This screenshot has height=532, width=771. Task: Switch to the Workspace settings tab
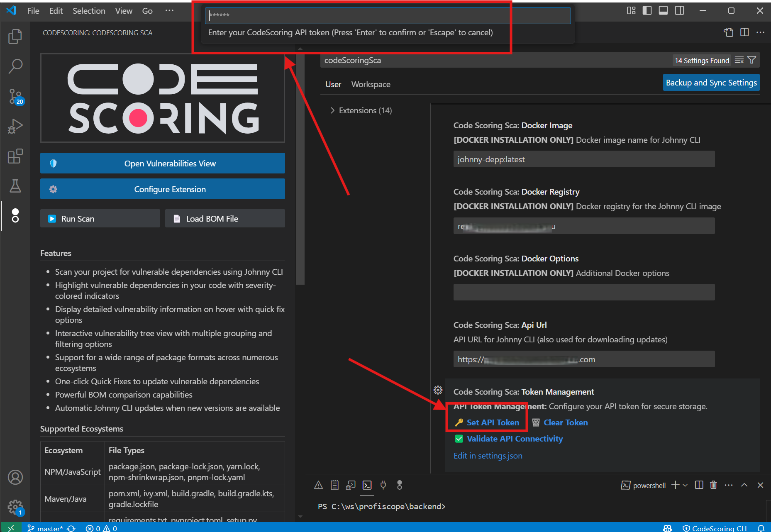click(371, 84)
